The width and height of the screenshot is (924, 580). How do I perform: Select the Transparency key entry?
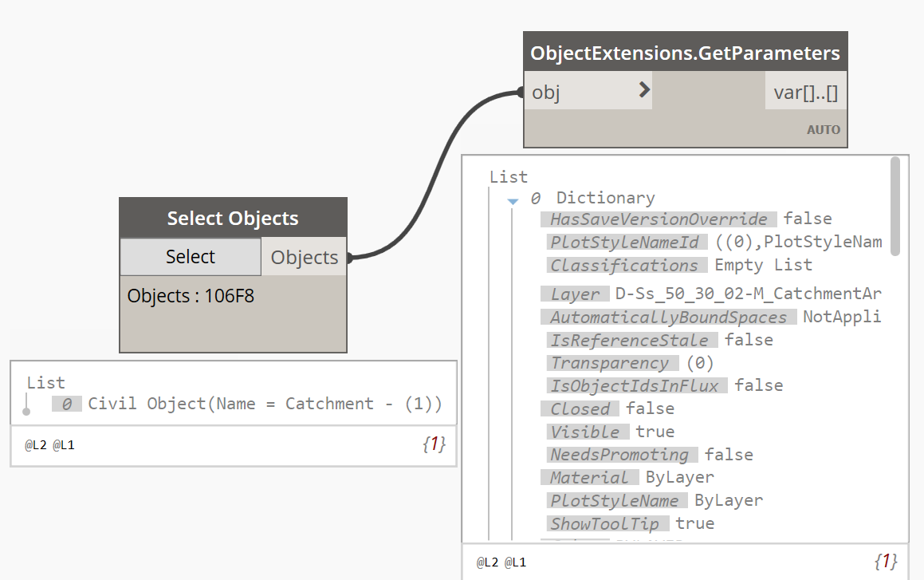[610, 362]
